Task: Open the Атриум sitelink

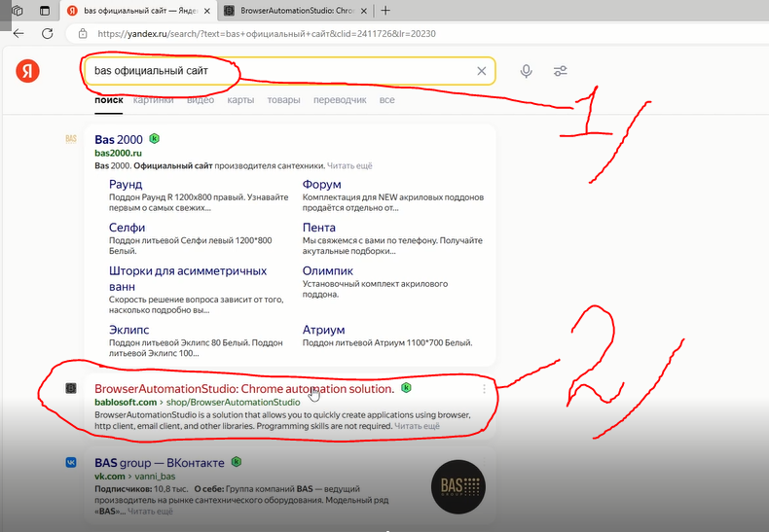Action: [323, 330]
